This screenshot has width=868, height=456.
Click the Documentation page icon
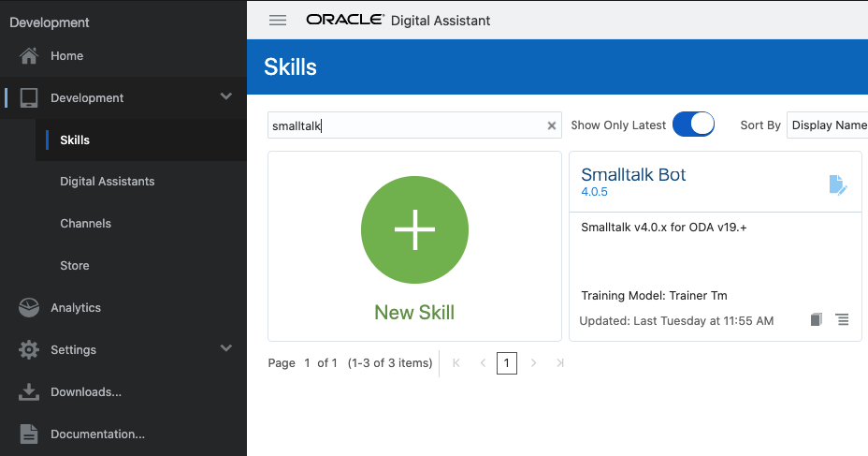click(29, 434)
